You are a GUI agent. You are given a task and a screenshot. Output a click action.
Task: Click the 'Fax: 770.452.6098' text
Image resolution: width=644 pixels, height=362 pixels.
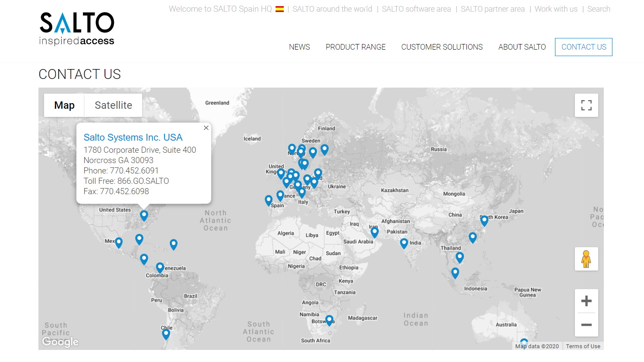(x=116, y=191)
